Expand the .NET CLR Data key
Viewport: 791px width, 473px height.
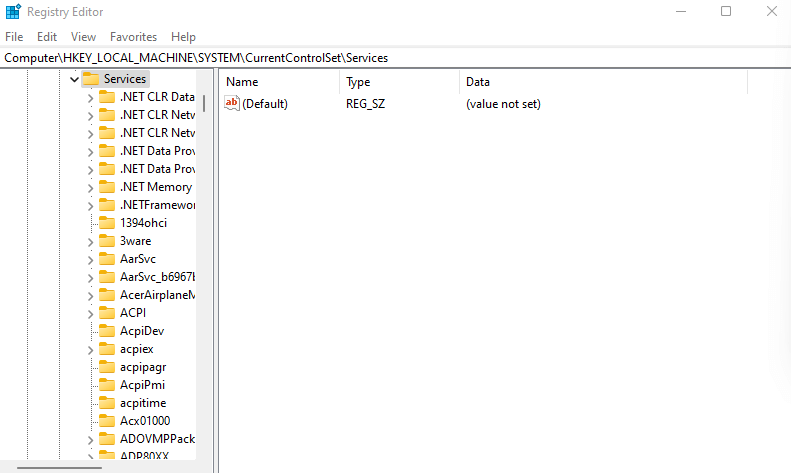coord(90,98)
